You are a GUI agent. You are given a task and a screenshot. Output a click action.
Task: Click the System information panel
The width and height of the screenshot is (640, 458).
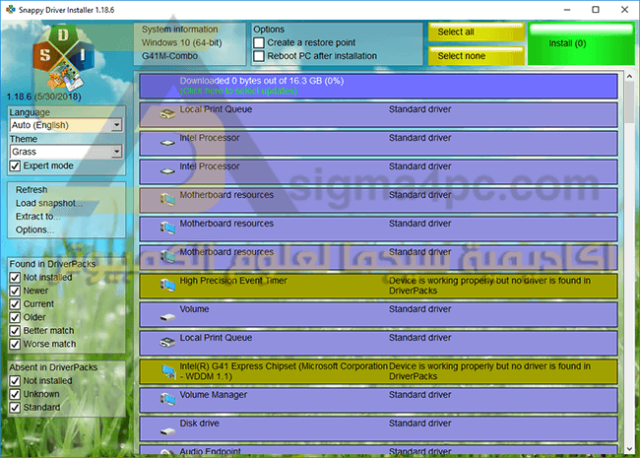190,44
